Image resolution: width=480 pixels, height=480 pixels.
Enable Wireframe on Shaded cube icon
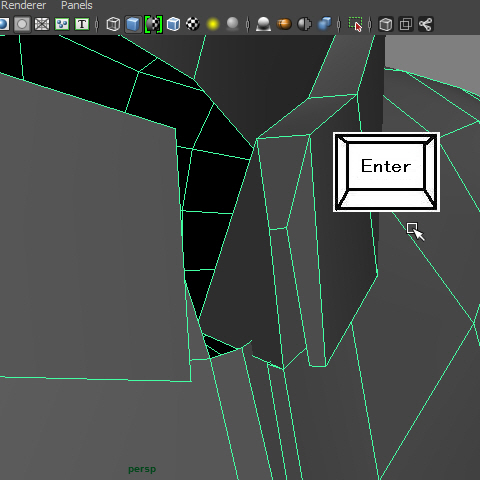[x=173, y=24]
